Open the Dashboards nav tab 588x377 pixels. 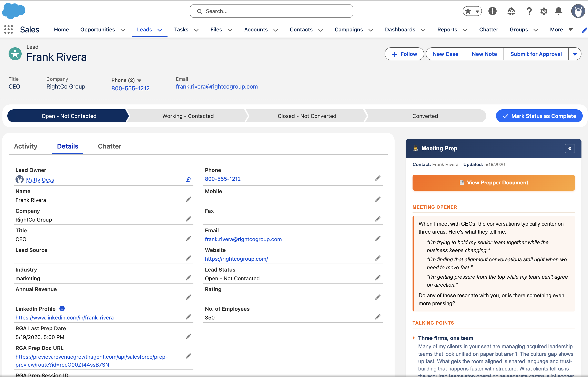click(400, 30)
